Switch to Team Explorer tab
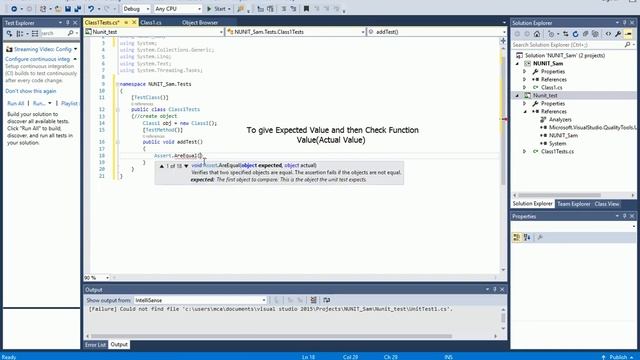The image size is (640, 360). (573, 204)
